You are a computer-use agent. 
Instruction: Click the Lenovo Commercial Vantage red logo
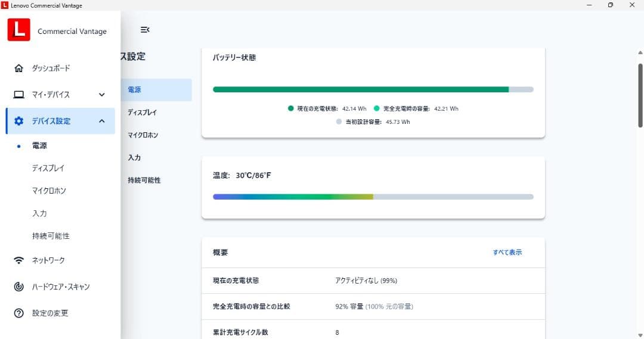tap(19, 30)
